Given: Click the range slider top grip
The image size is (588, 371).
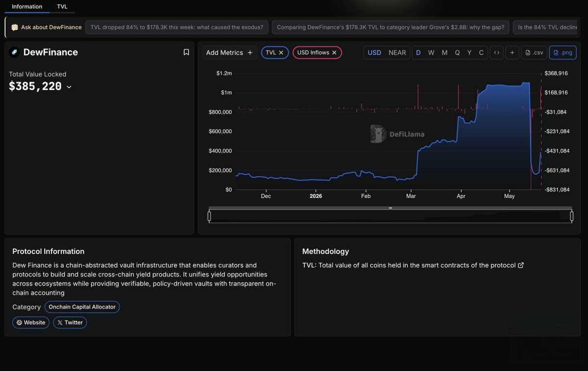Looking at the screenshot, I should click(x=391, y=208).
